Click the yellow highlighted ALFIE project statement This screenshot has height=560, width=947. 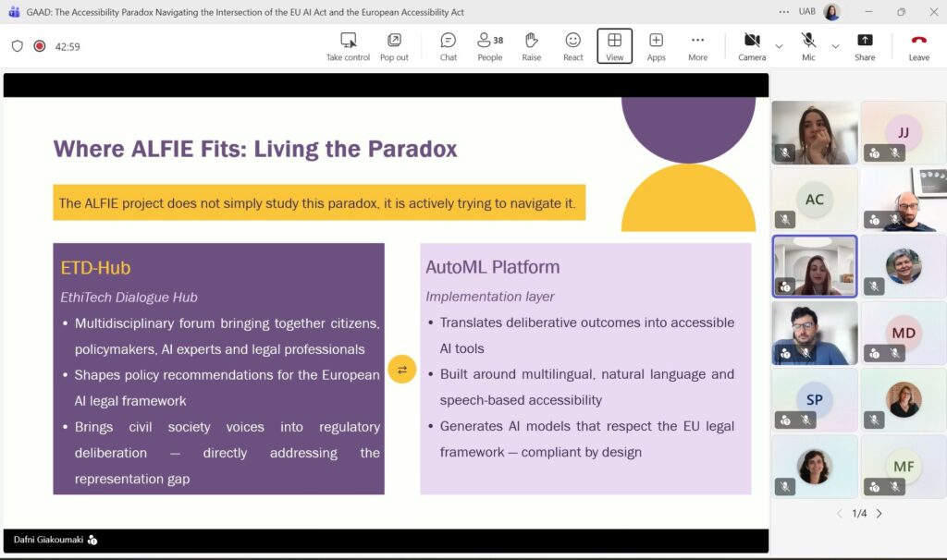coord(319,202)
